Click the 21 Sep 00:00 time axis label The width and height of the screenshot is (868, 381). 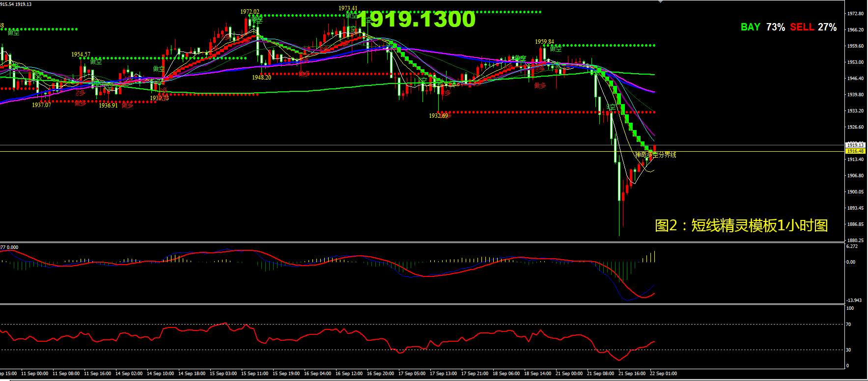click(x=569, y=374)
